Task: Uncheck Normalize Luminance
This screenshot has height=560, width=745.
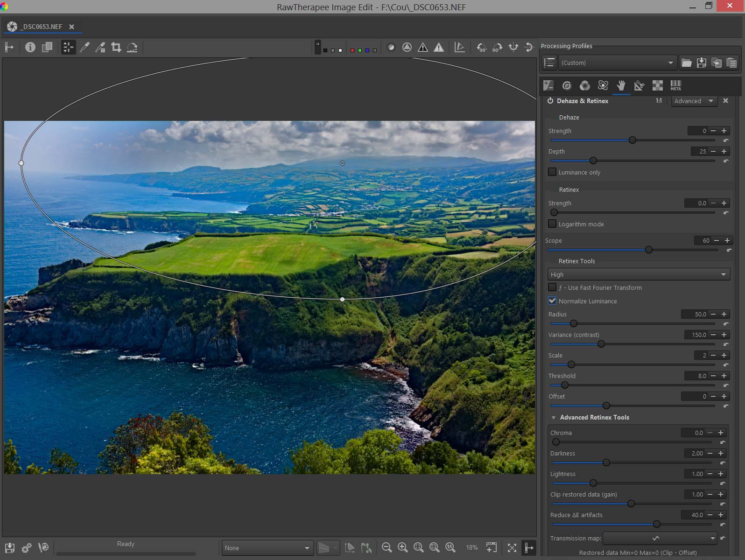Action: pyautogui.click(x=552, y=301)
